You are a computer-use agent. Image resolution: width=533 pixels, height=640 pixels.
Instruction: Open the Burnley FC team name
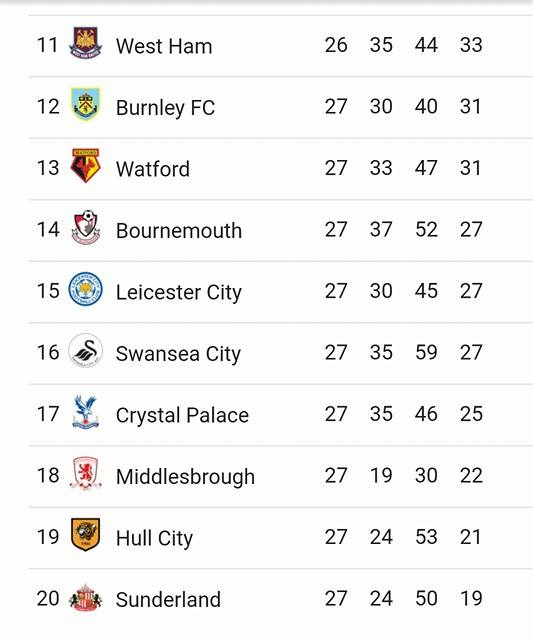pyautogui.click(x=165, y=108)
